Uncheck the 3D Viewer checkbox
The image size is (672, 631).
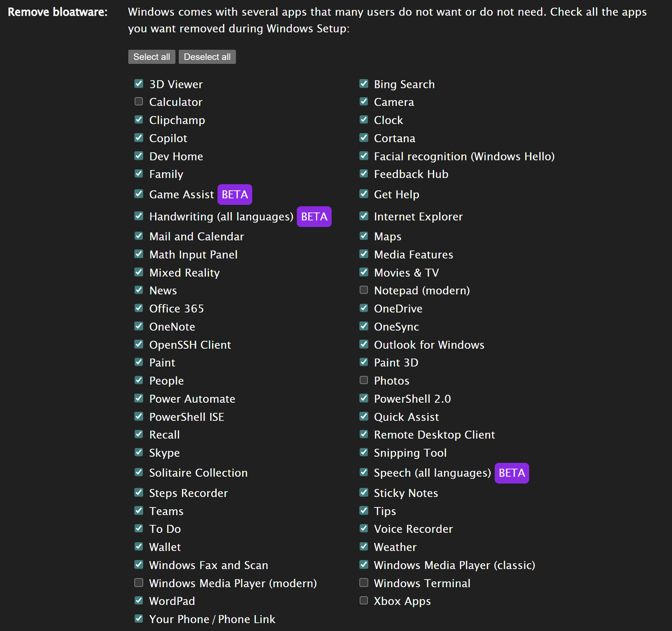[139, 84]
